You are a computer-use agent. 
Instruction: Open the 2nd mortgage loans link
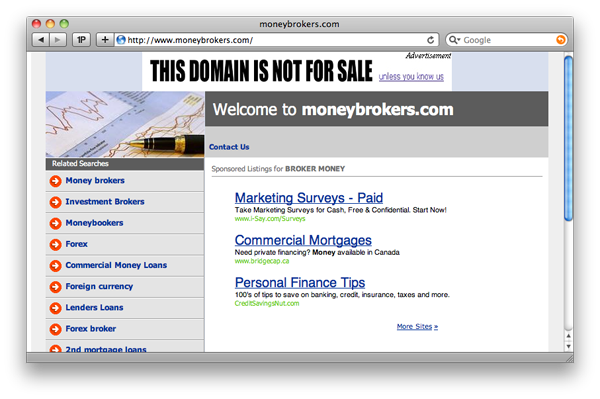click(106, 349)
